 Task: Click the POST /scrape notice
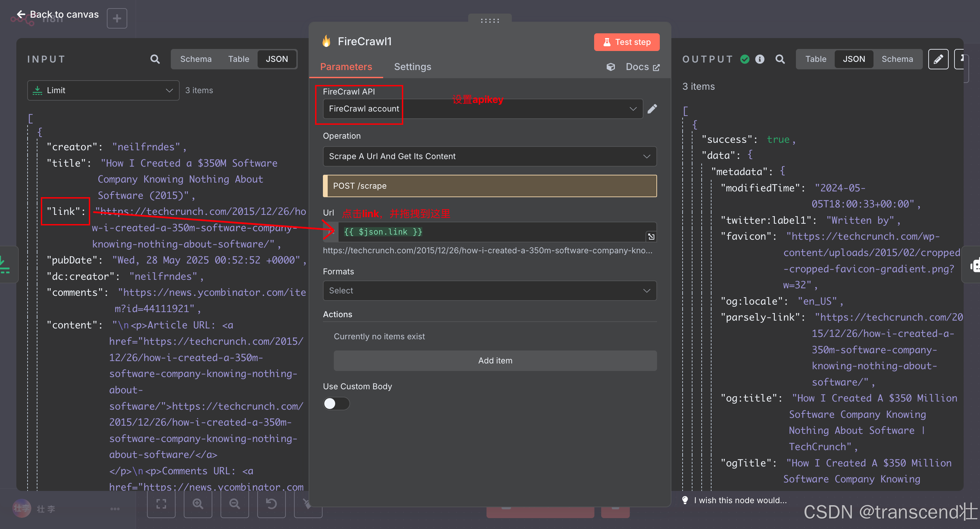(490, 186)
